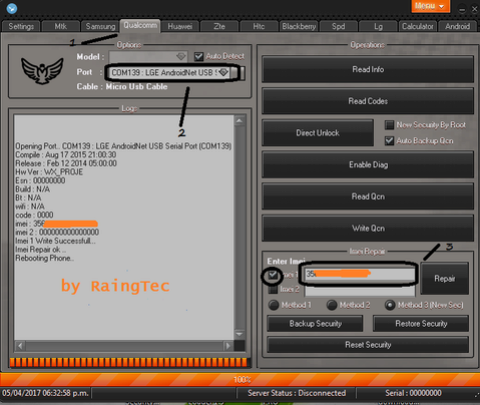Screen dimensions: 480x405
Task: Click the date and time in the status bar
Action: 45,393
